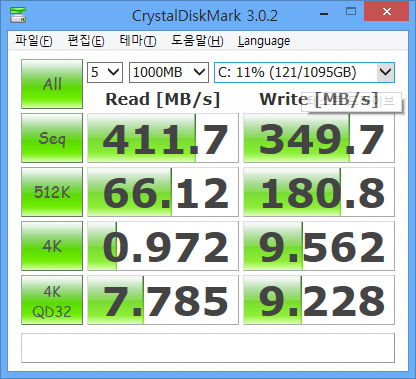
Task: Start the 4K QD32 benchmark test
Action: tap(52, 300)
